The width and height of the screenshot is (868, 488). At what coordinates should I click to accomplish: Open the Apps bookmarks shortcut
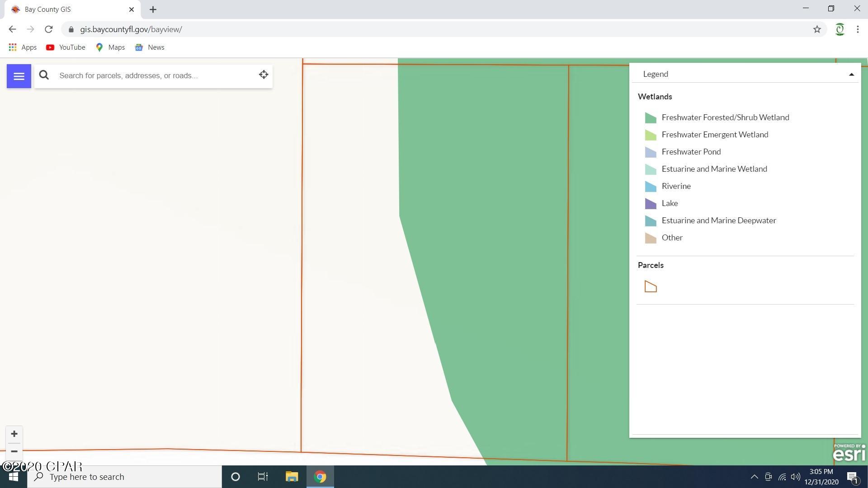click(23, 47)
